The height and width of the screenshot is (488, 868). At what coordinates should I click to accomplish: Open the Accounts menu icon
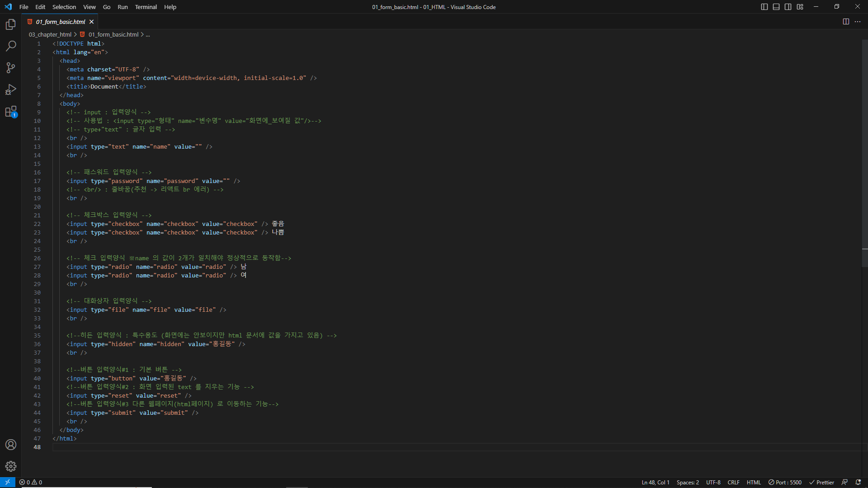coord(11,445)
